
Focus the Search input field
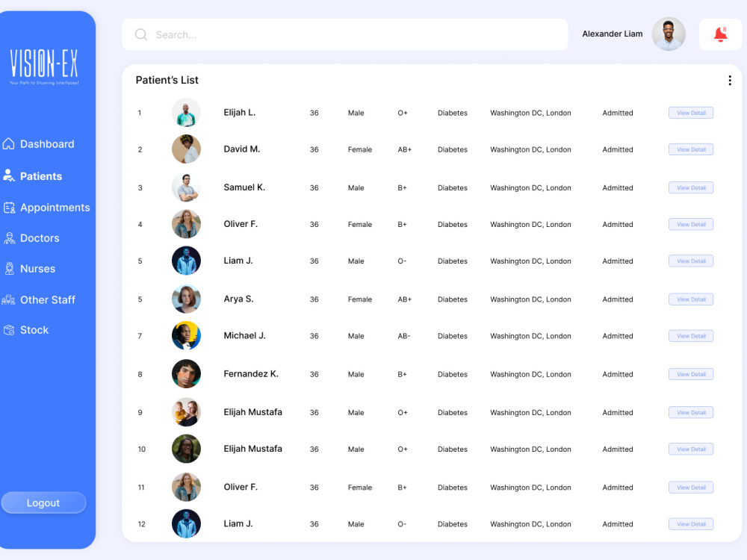(x=345, y=34)
